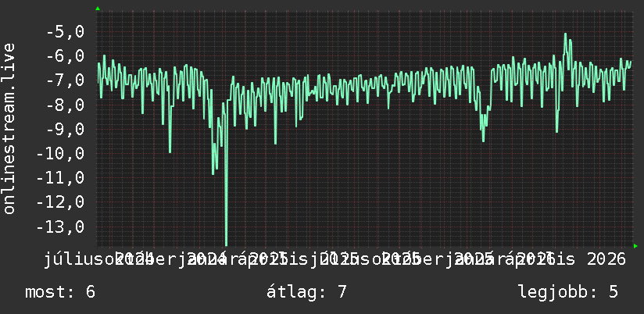Click the vertical title onlinestream.live
Viewport: 644px width, 314px height.
[x=9, y=128]
